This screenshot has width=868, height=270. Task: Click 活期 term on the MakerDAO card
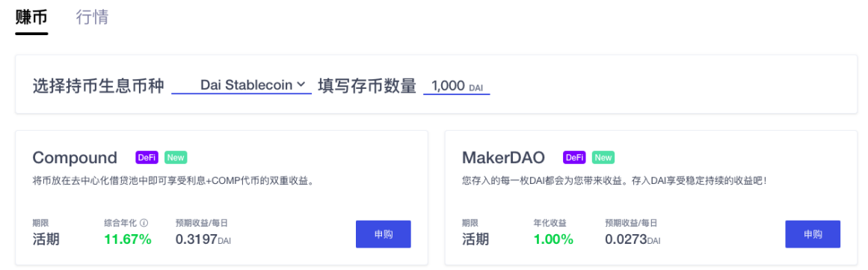pos(475,239)
